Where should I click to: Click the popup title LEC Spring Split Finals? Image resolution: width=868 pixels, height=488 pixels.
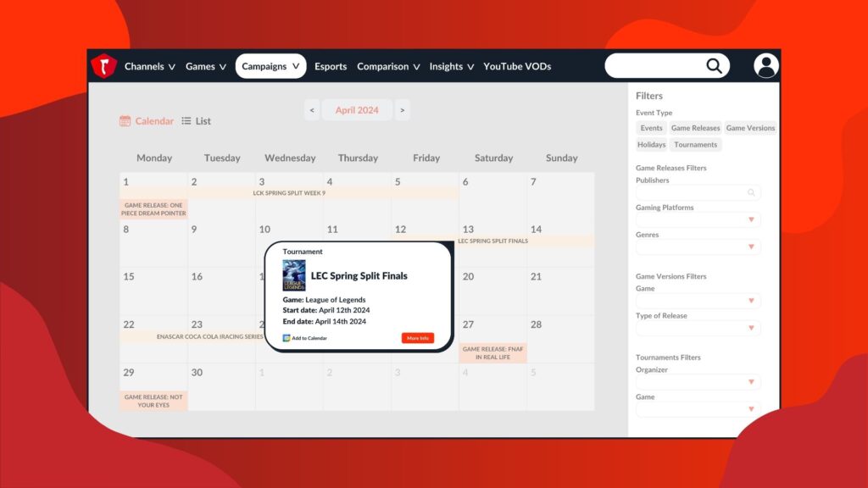[359, 275]
